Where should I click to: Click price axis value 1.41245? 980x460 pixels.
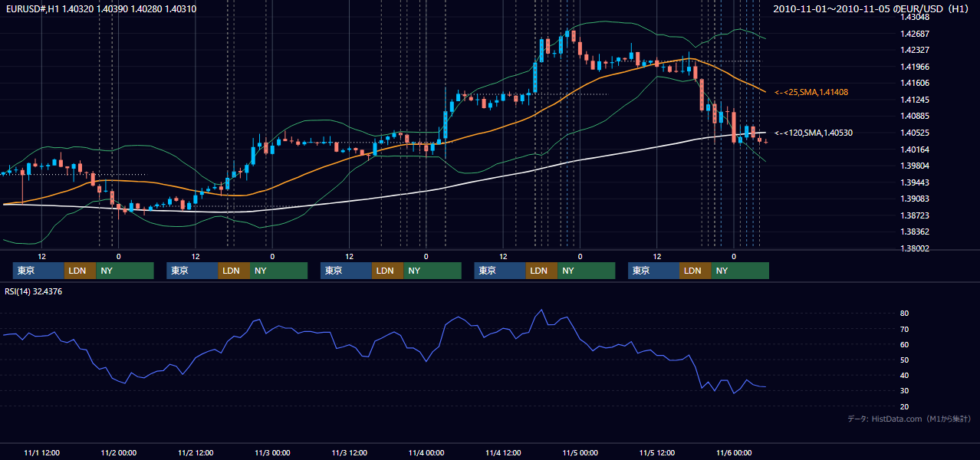(x=915, y=100)
